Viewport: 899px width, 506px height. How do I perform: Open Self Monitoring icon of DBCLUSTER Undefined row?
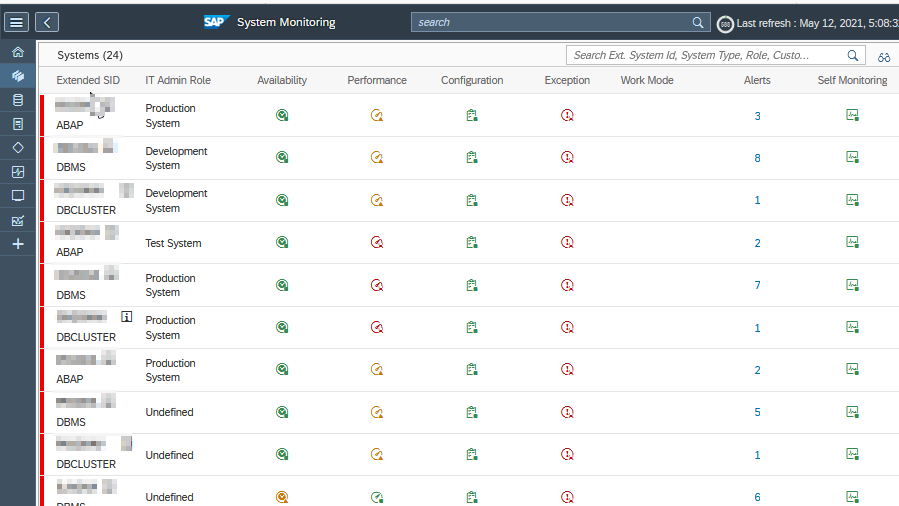pos(853,454)
